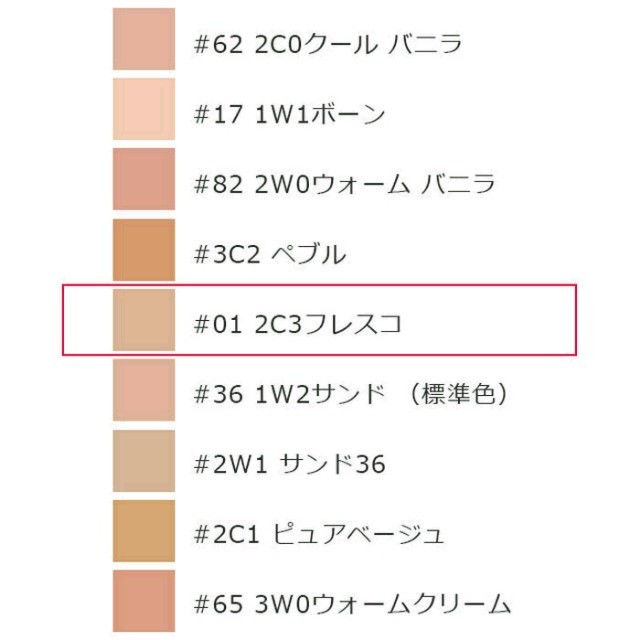Select the #65 3W0 ウォームクリーム swatch
The width and height of the screenshot is (640, 640).
[x=144, y=601]
